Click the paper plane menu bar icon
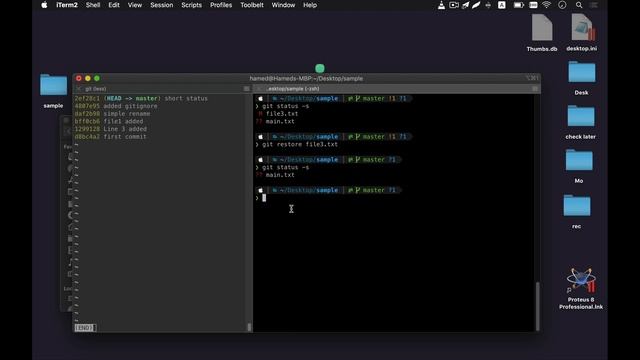 click(x=465, y=5)
